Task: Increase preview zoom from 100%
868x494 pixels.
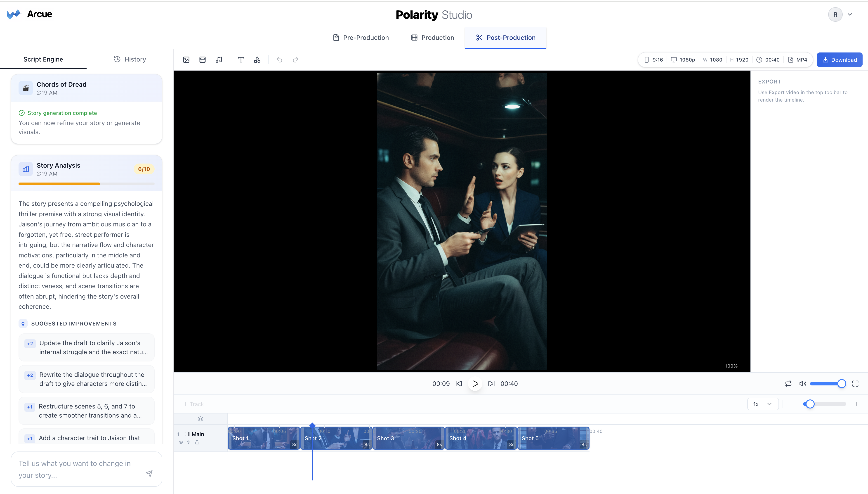Action: coord(744,366)
